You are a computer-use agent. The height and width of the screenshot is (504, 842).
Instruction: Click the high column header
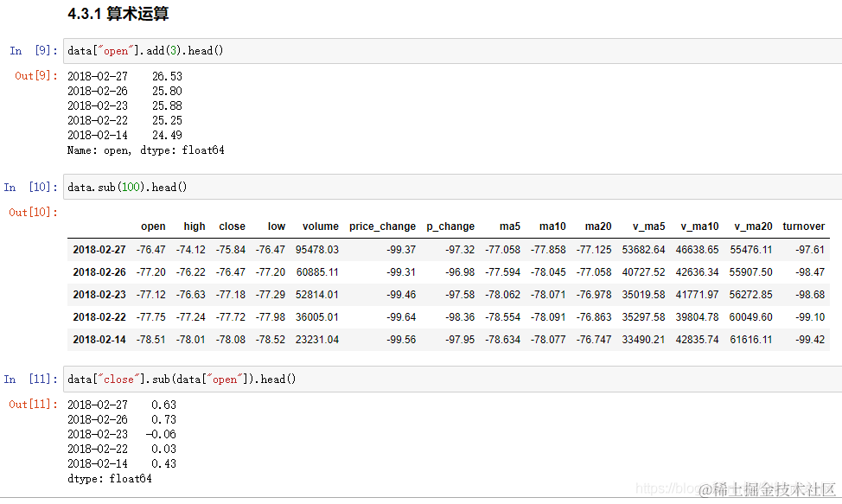[x=195, y=226]
